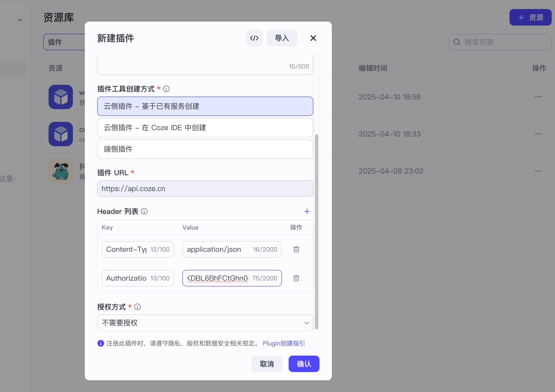Click info icon beside 插件工具创建方式
Viewport: 555px width, 392px height.
coord(166,89)
